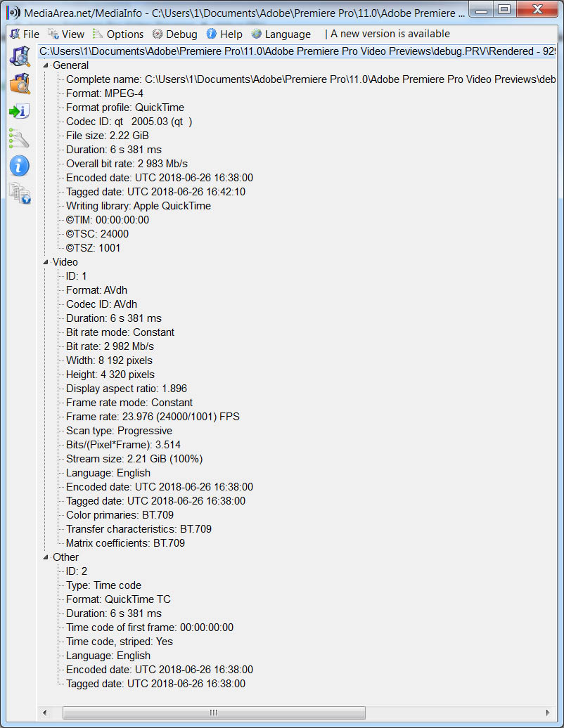Image resolution: width=564 pixels, height=728 pixels.
Task: Collapse the Other tree section
Action: coord(46,557)
